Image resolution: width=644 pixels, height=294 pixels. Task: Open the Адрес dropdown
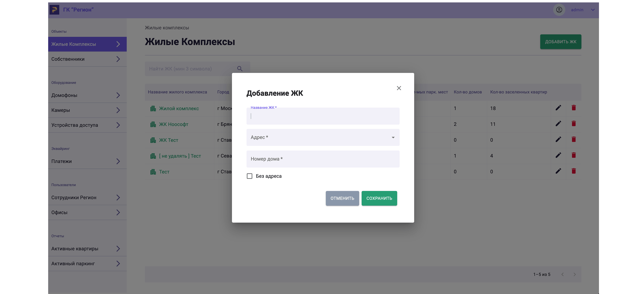pyautogui.click(x=323, y=137)
